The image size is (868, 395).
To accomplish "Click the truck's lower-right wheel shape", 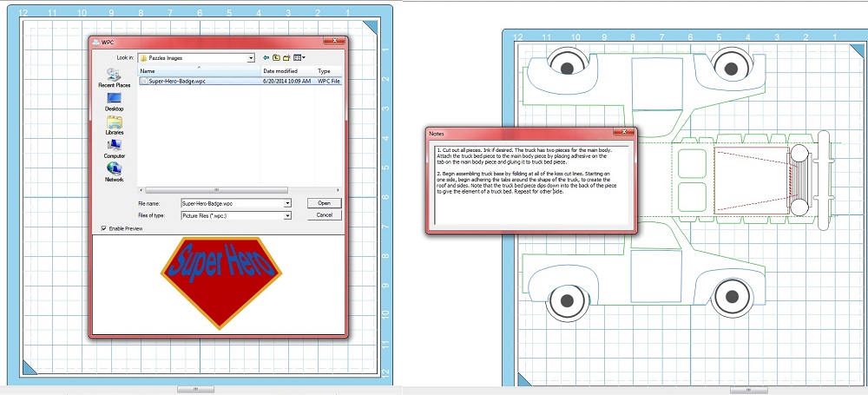I will [731, 298].
